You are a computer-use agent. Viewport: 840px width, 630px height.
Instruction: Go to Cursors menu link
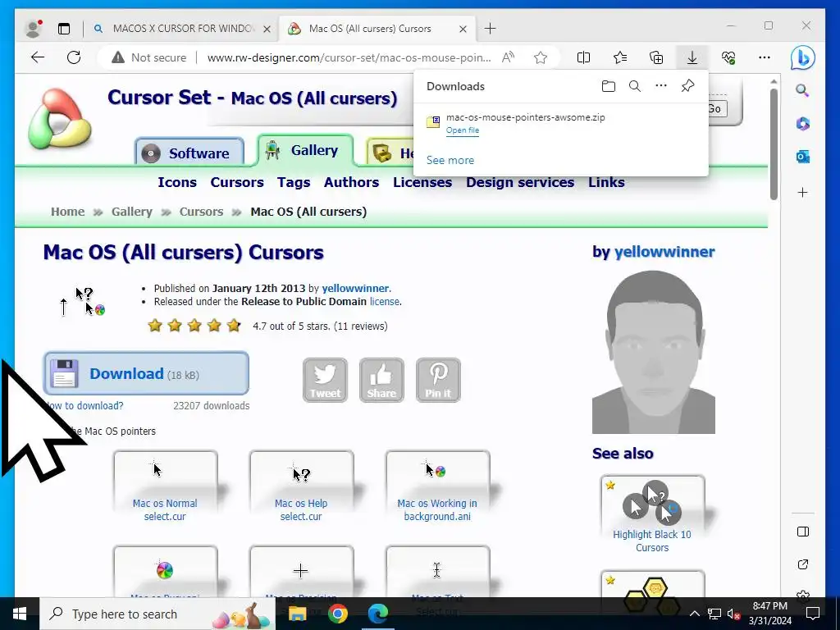click(x=237, y=182)
